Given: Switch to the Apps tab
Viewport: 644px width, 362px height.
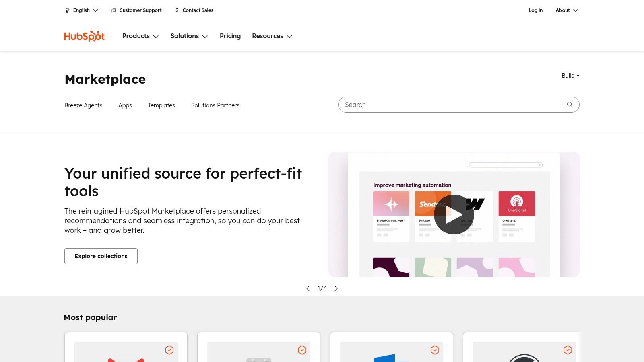Looking at the screenshot, I should click(125, 105).
